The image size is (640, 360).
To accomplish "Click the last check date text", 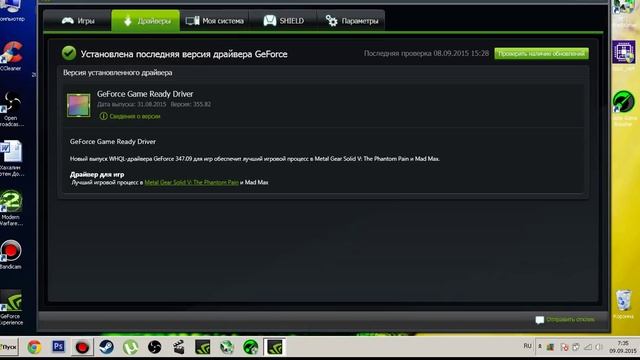I will (x=426, y=53).
